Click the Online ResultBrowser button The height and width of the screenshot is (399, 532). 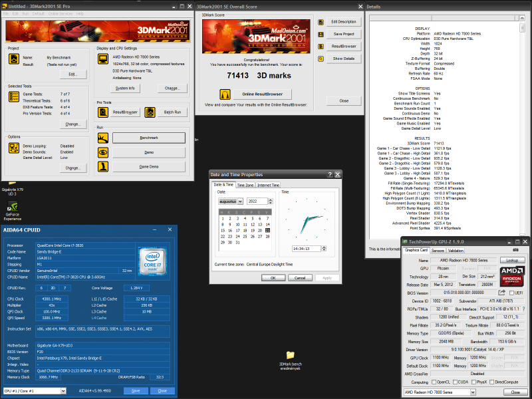(x=262, y=94)
